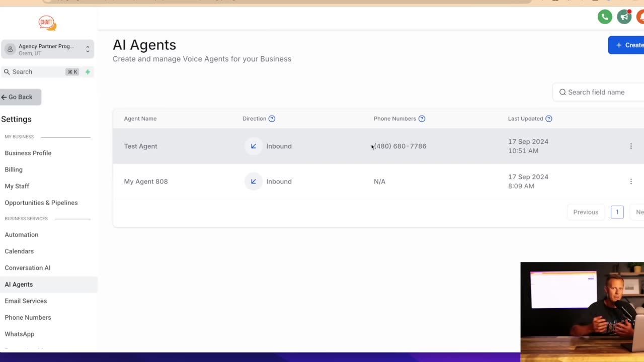
Task: Open Business Profile settings
Action: 28,153
